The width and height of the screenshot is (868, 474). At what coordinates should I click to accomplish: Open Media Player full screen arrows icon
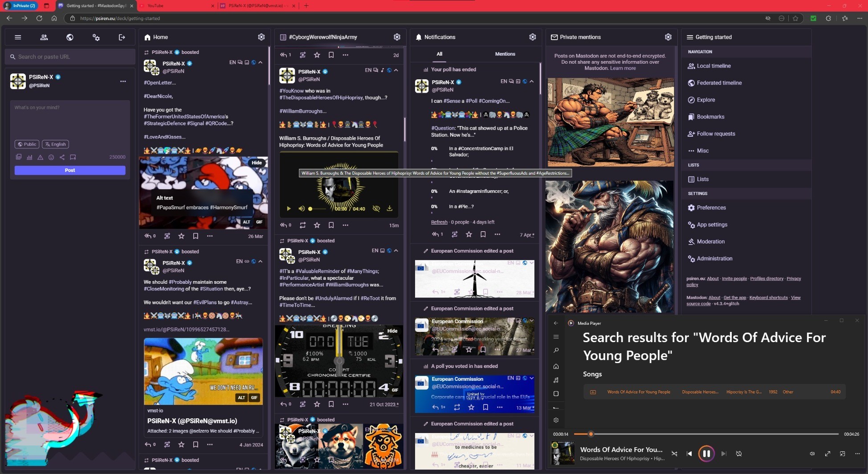[827, 454]
